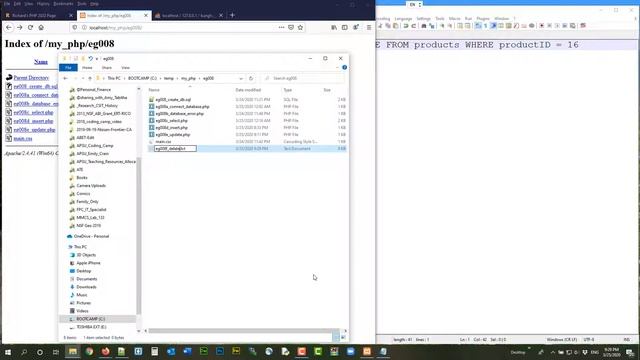Switch to localhost phpMyAdmin tab

tap(188, 15)
